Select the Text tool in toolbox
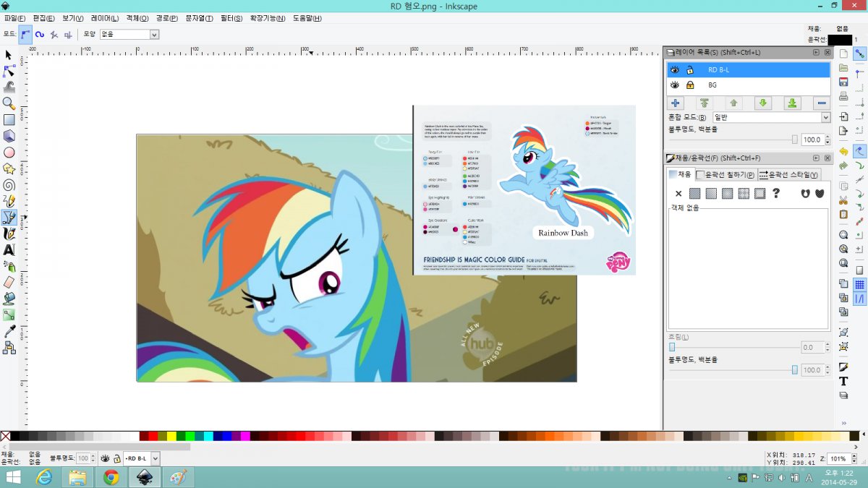 point(9,250)
